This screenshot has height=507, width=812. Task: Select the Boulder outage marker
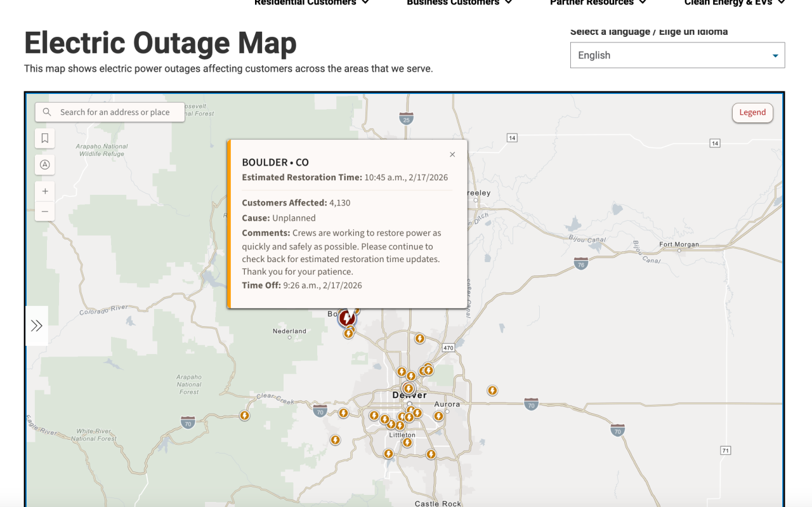click(x=346, y=318)
